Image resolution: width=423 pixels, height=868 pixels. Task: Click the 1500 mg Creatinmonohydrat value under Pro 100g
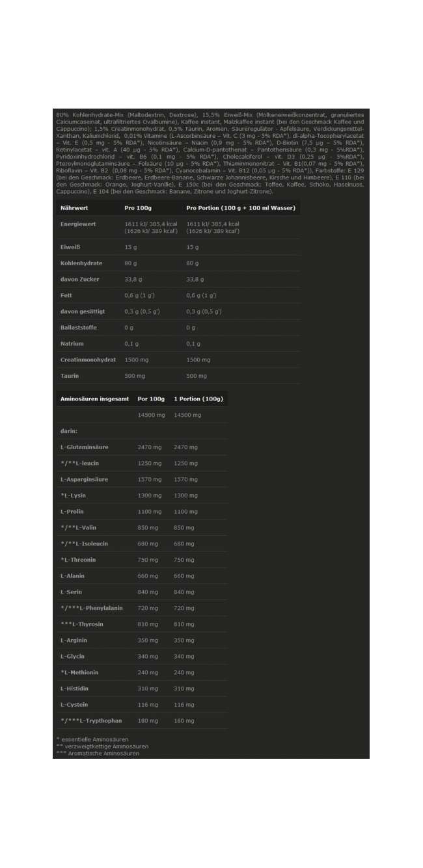point(136,360)
